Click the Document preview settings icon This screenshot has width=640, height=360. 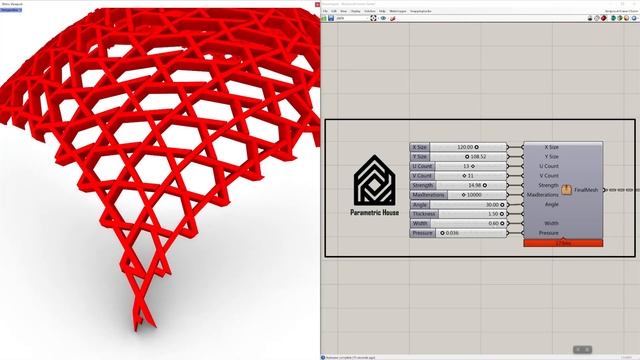pos(620,18)
